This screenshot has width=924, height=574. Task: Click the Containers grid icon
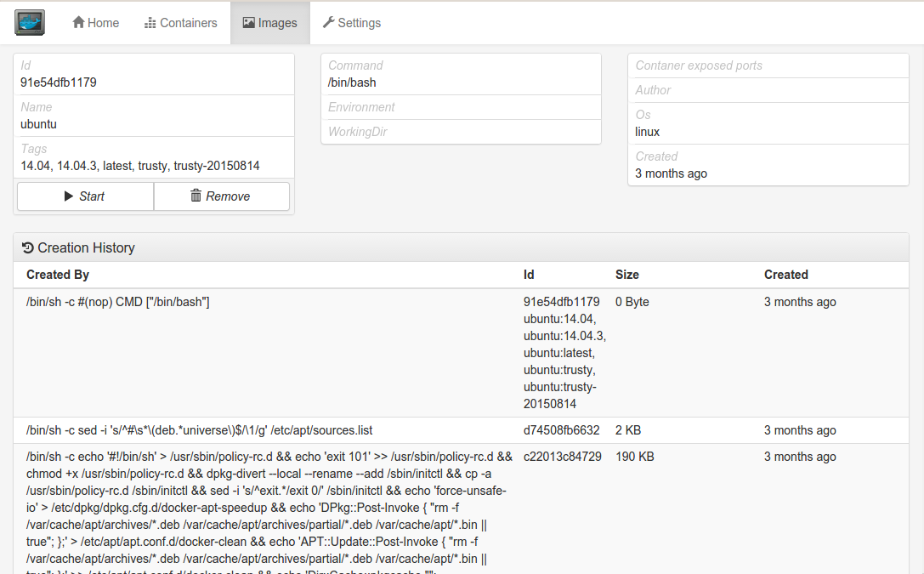pos(150,23)
